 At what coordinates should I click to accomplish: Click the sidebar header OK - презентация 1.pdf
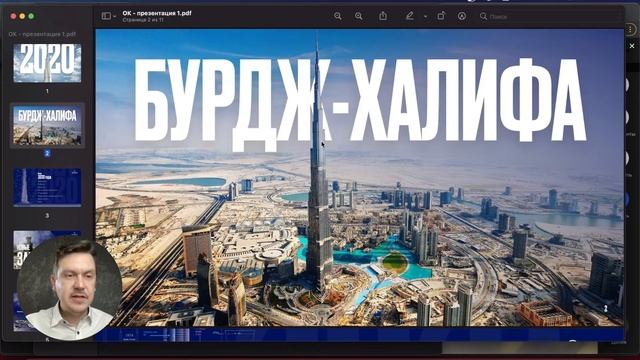tap(42, 34)
